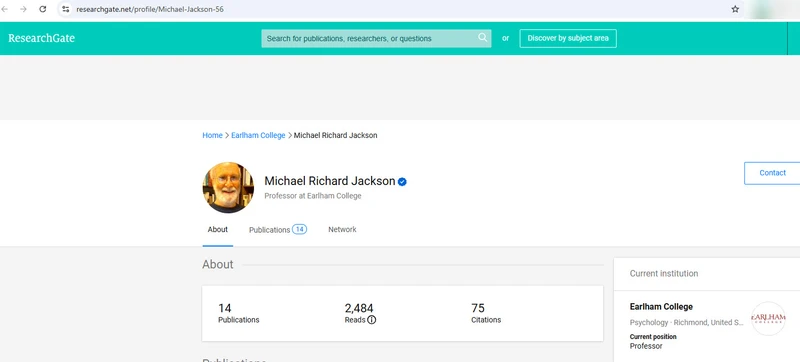Open Earlham College under Current institution
Screen dimensions: 800x362
661,306
